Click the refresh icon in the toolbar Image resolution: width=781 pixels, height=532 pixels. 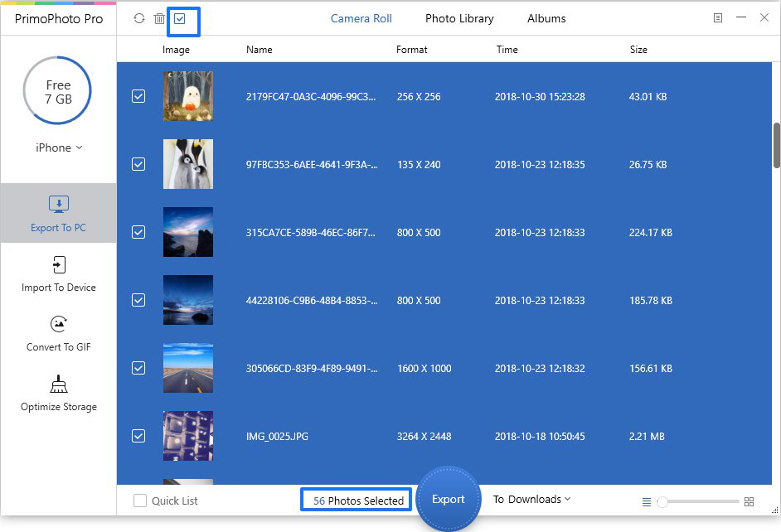click(x=138, y=18)
